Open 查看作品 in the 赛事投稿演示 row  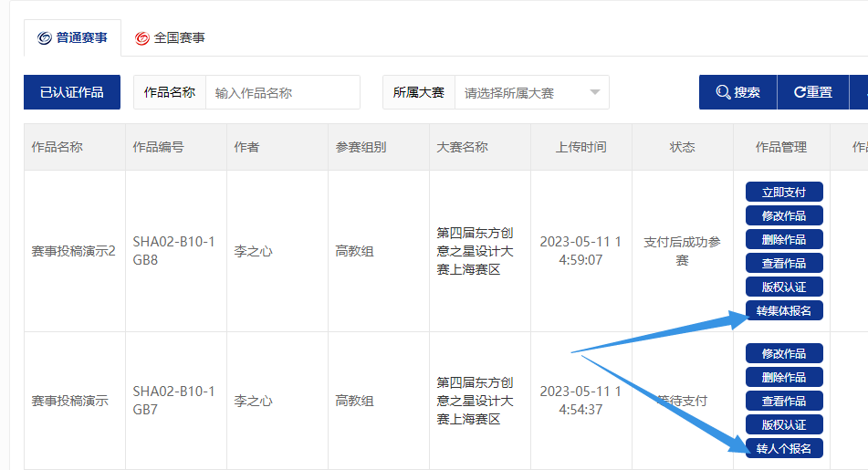(x=784, y=401)
